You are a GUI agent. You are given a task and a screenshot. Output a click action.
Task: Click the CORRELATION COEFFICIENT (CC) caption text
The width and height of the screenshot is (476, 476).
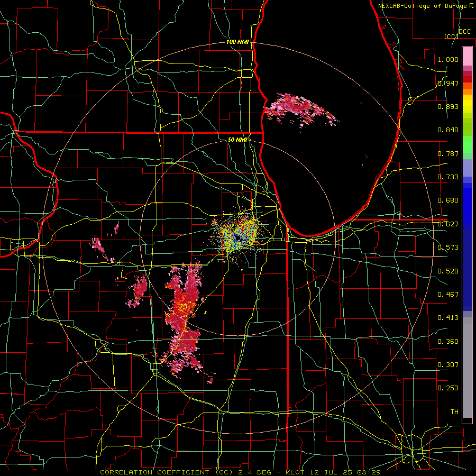point(167,472)
